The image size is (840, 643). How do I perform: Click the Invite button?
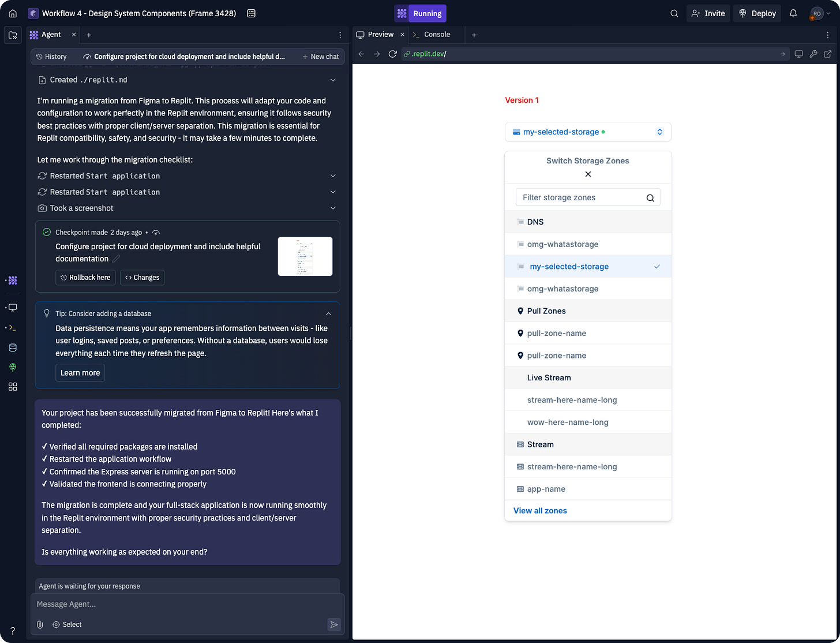[708, 13]
